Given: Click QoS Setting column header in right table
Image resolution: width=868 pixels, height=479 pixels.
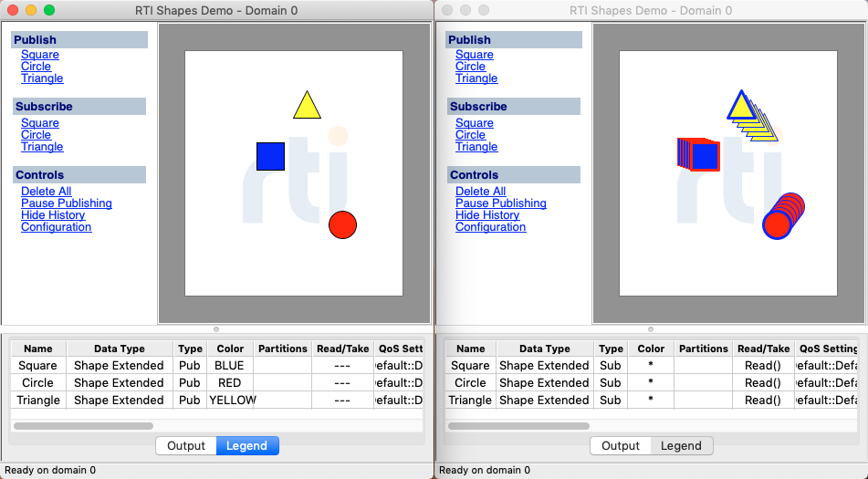Looking at the screenshot, I should (826, 349).
